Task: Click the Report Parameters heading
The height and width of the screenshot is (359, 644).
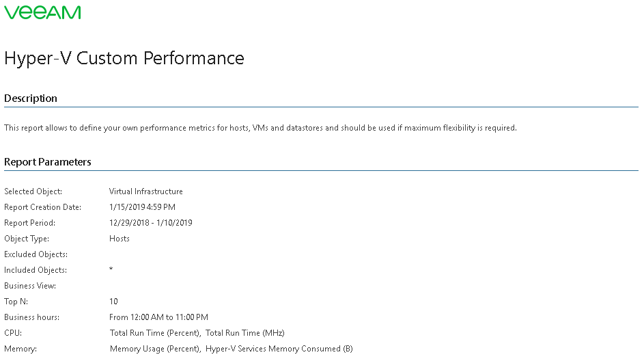Action: [48, 162]
